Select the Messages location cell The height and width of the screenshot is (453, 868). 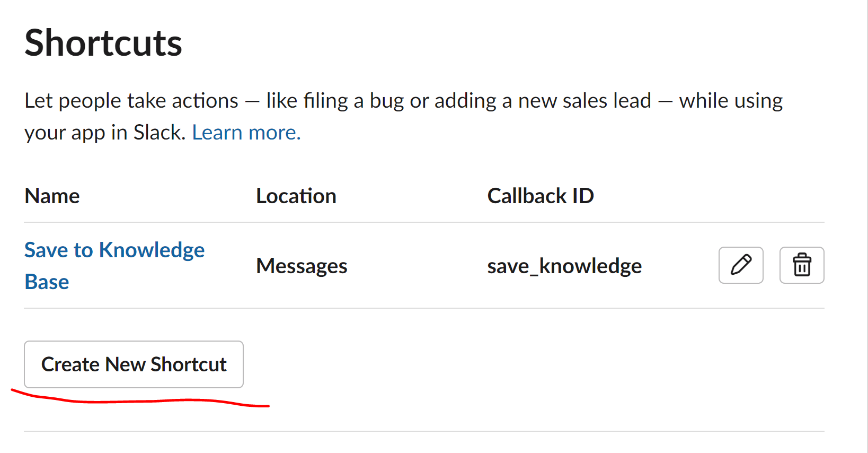point(302,266)
